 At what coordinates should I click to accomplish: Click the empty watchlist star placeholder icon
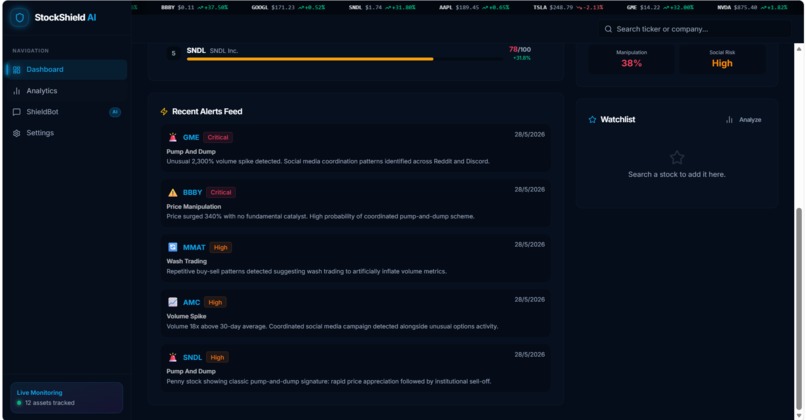click(677, 157)
